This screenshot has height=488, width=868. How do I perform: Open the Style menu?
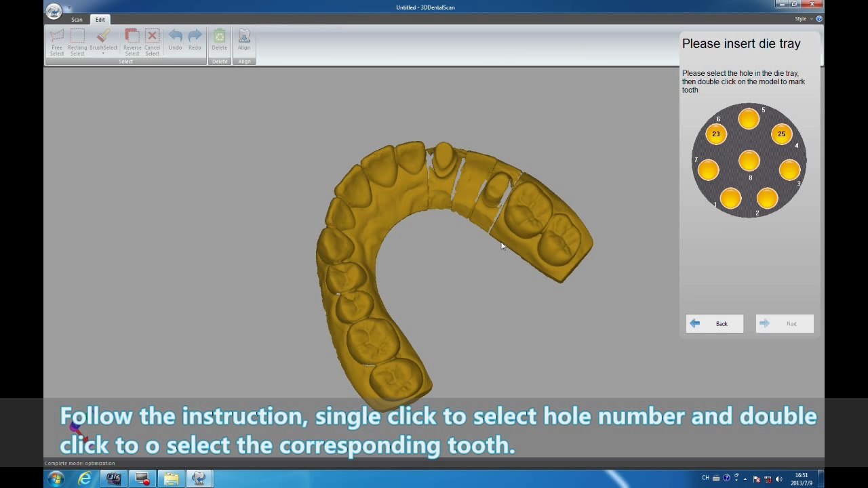click(x=803, y=19)
